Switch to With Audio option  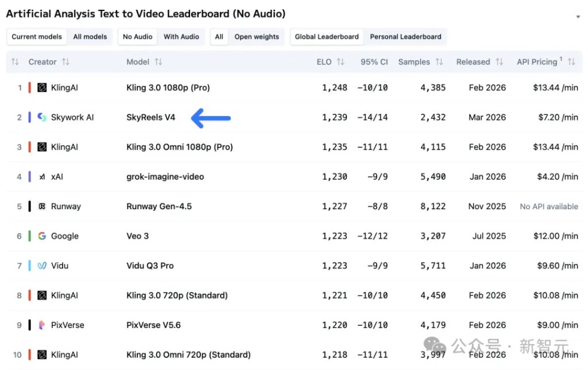181,37
